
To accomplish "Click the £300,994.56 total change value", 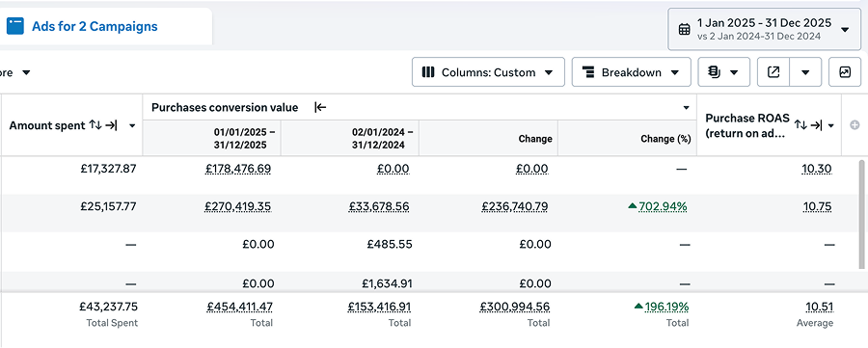I will tap(515, 307).
